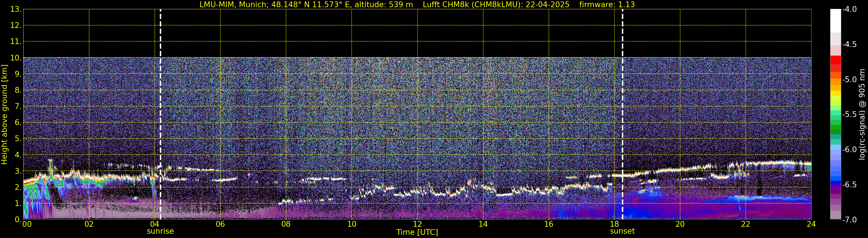Click the height tick label '5.'

[18, 139]
